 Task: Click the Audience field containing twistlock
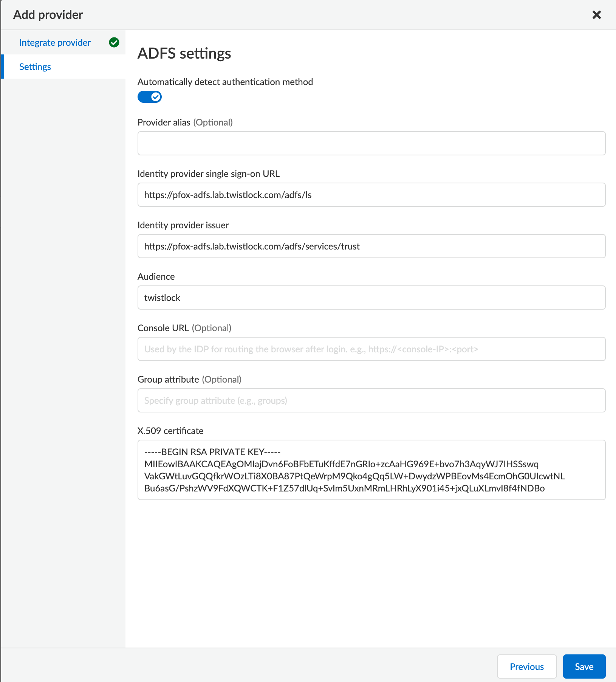pyautogui.click(x=371, y=298)
